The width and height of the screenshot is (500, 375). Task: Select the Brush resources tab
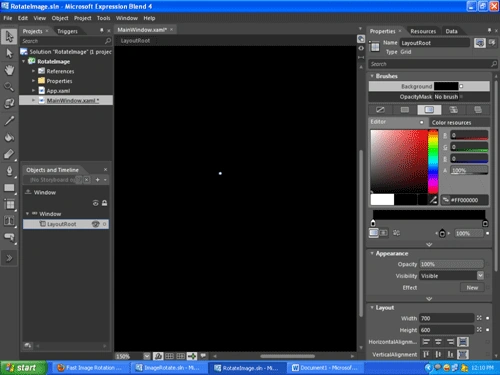pyautogui.click(x=478, y=110)
